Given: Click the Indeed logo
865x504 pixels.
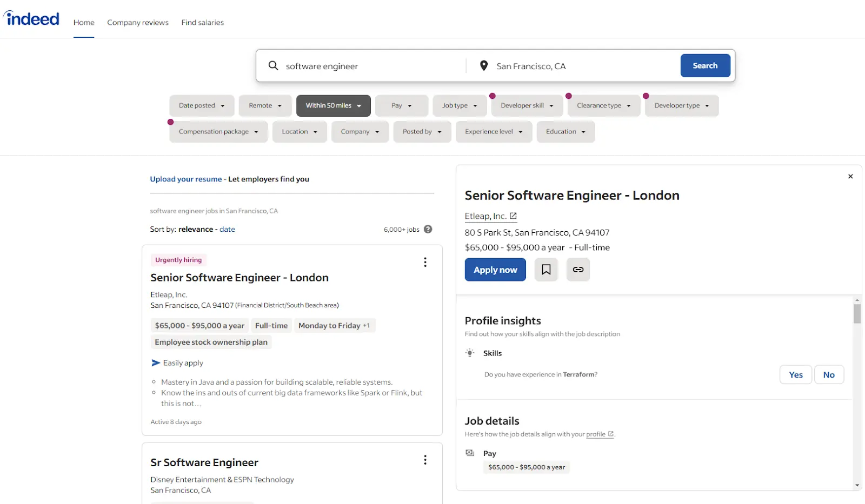Looking at the screenshot, I should 31,19.
